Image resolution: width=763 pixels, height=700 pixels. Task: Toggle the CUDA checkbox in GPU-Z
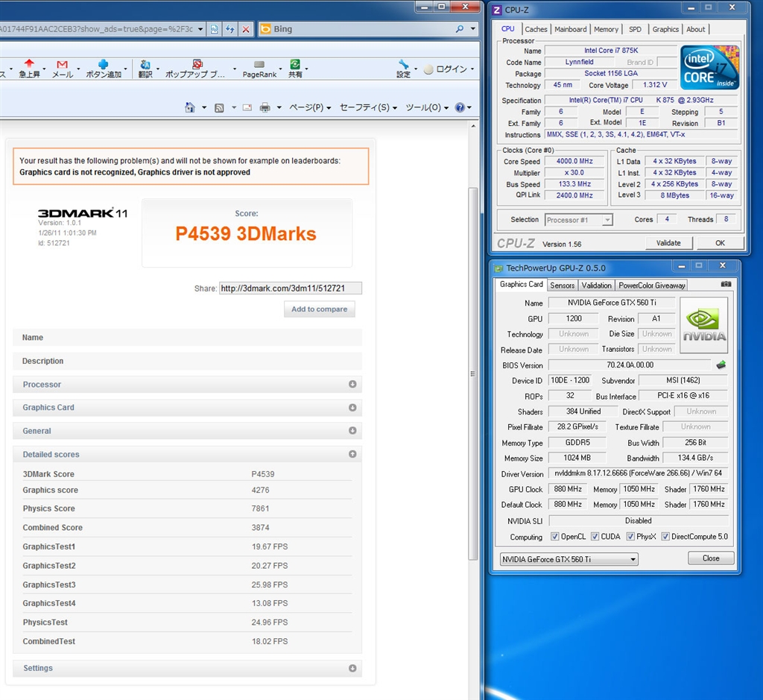click(x=595, y=537)
